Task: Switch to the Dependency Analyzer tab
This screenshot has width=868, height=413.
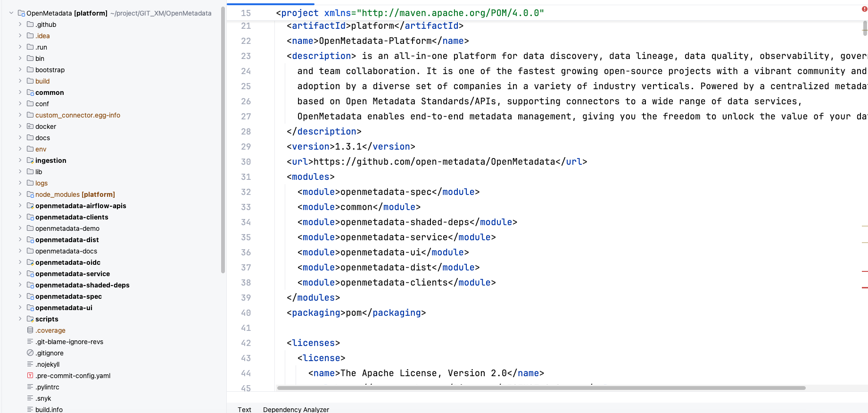Action: [x=296, y=409]
